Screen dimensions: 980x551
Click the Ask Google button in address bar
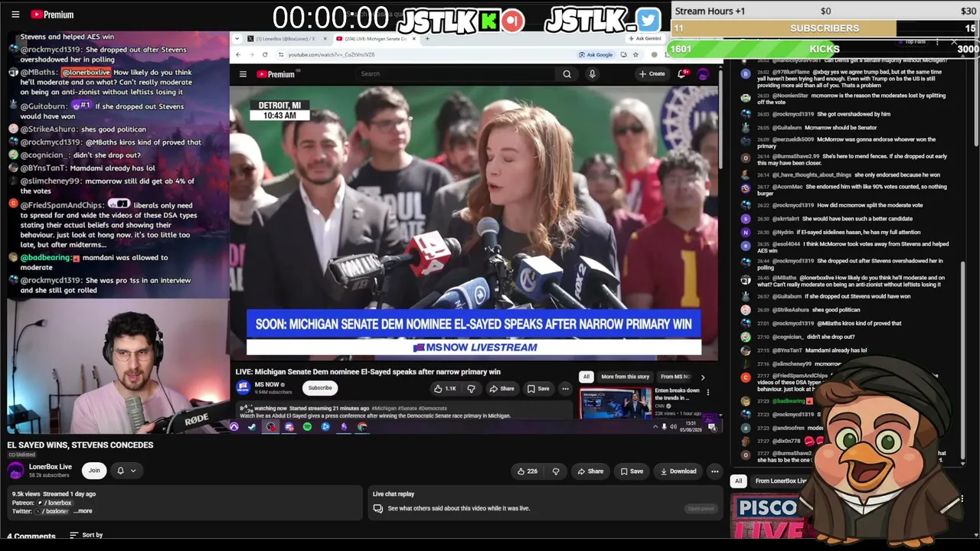(x=596, y=54)
